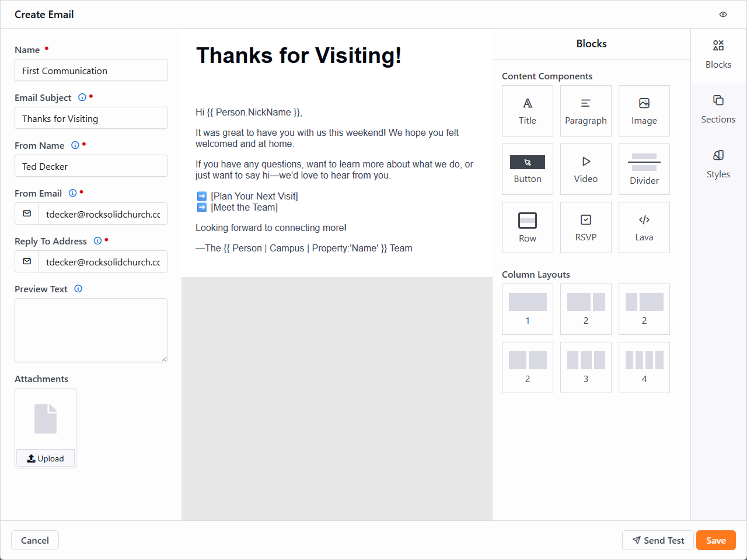The height and width of the screenshot is (560, 747).
Task: Select the Button content component
Action: coord(527,169)
